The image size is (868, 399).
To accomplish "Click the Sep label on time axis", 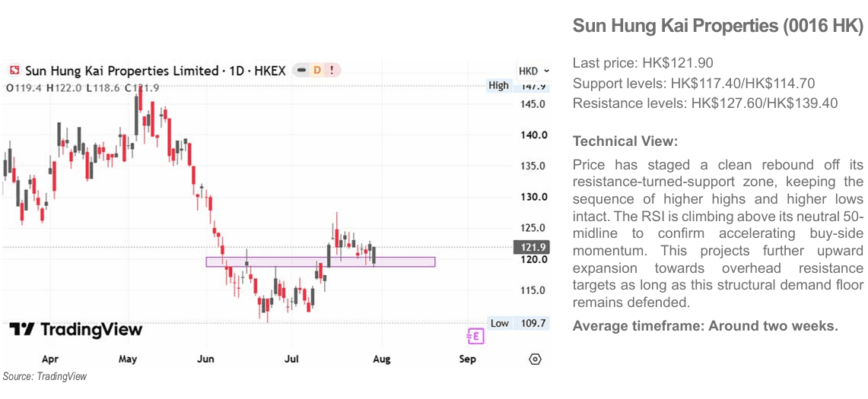I will point(468,359).
